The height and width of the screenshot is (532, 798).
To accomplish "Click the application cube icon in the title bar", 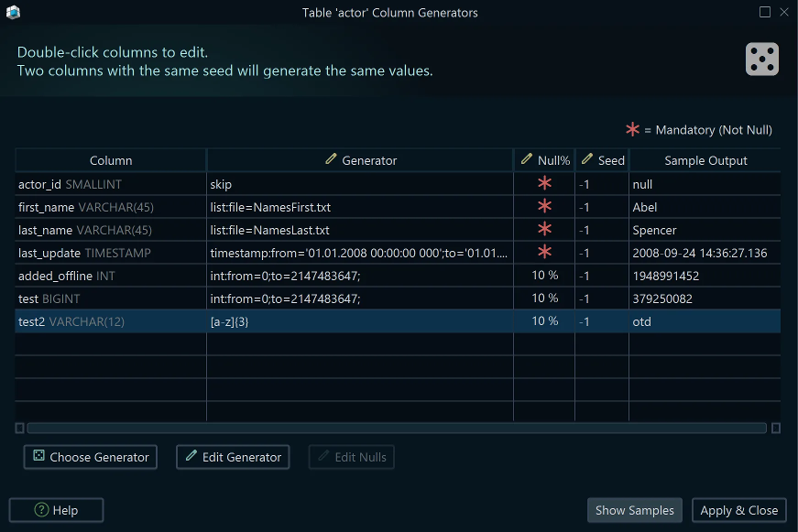I will pyautogui.click(x=12, y=12).
